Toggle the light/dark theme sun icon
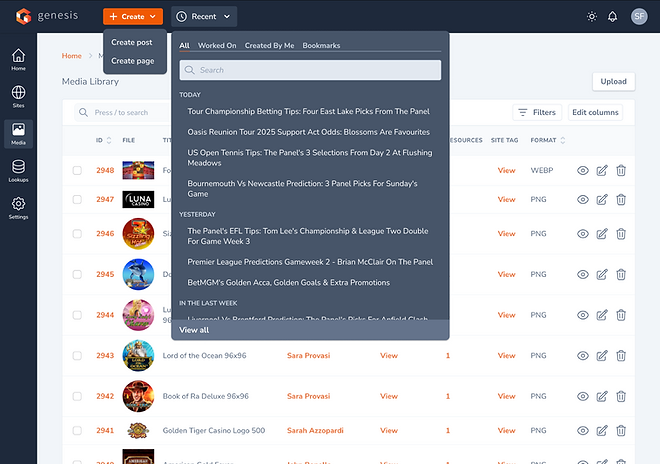660x464 pixels. point(592,16)
